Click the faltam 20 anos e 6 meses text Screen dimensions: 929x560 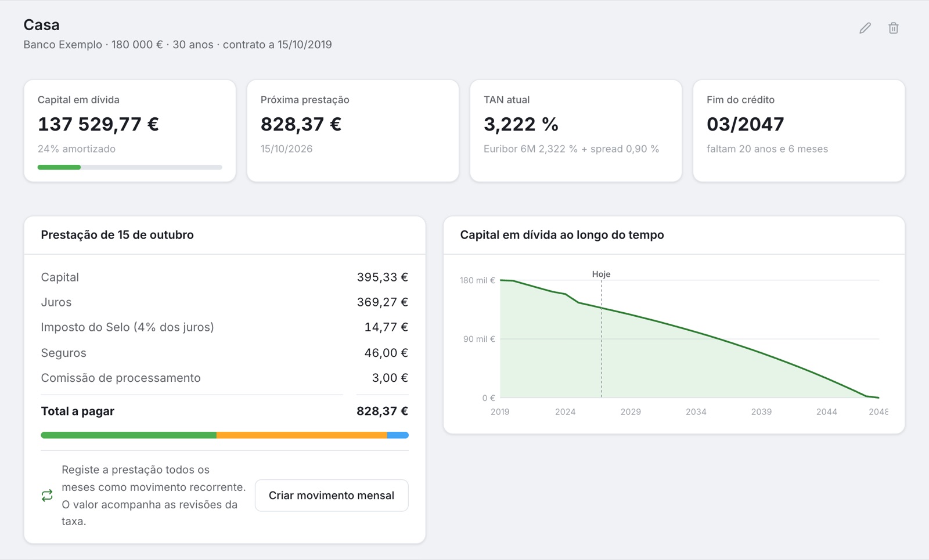pyautogui.click(x=767, y=149)
